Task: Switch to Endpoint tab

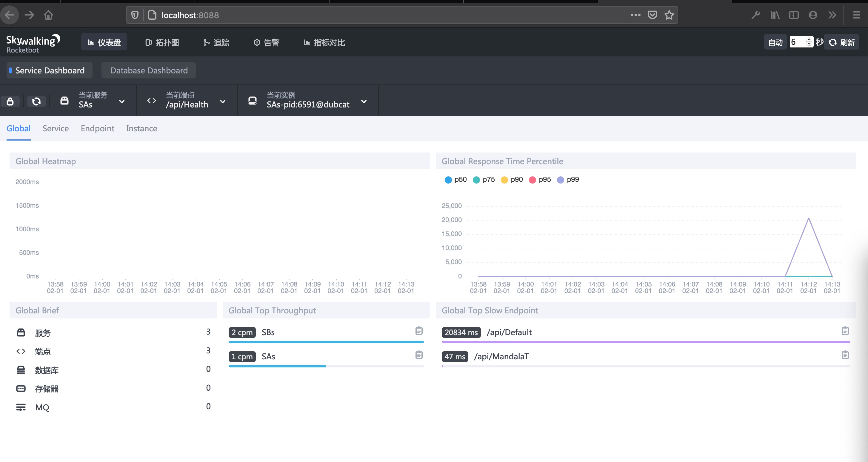Action: click(97, 128)
